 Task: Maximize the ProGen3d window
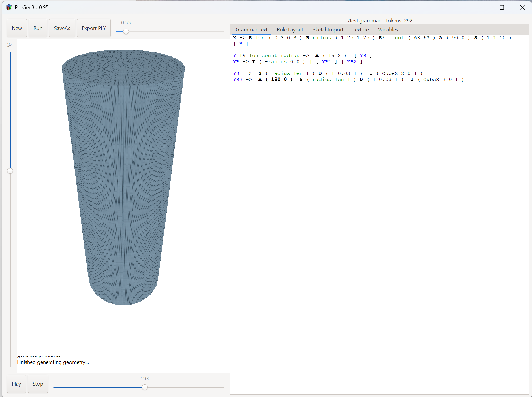[502, 7]
